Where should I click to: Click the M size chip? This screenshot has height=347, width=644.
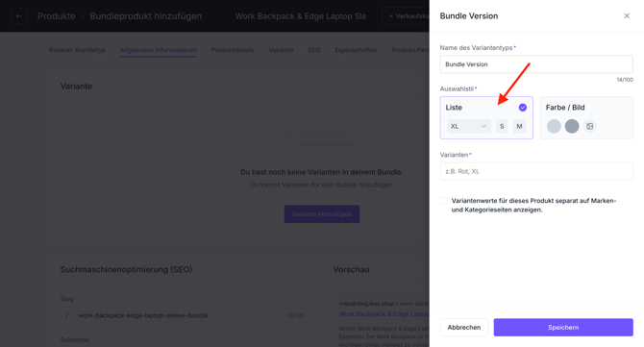(519, 127)
